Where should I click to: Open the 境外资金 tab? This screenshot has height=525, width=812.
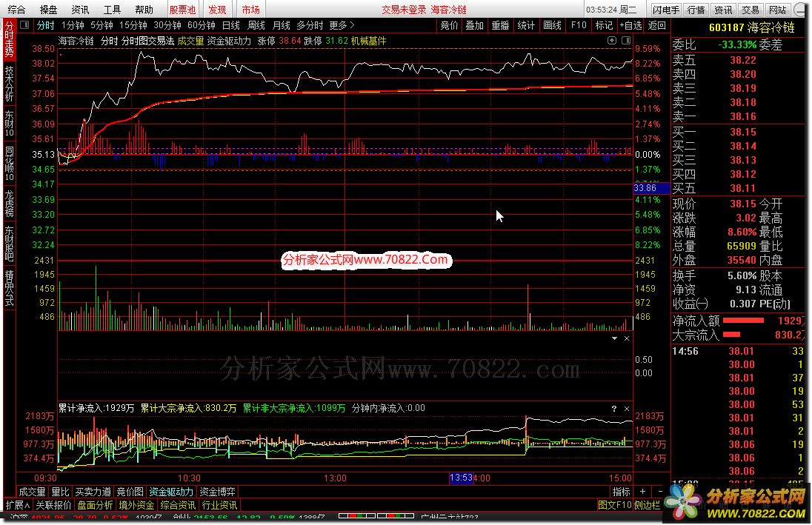(137, 505)
